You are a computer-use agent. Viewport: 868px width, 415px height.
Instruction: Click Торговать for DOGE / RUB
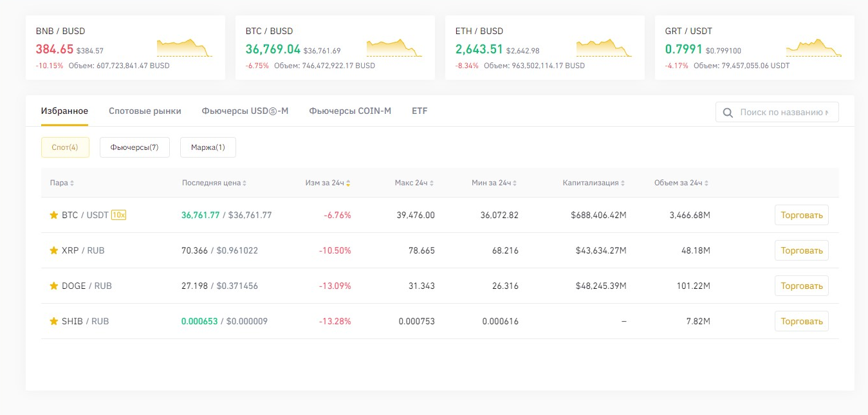[802, 286]
